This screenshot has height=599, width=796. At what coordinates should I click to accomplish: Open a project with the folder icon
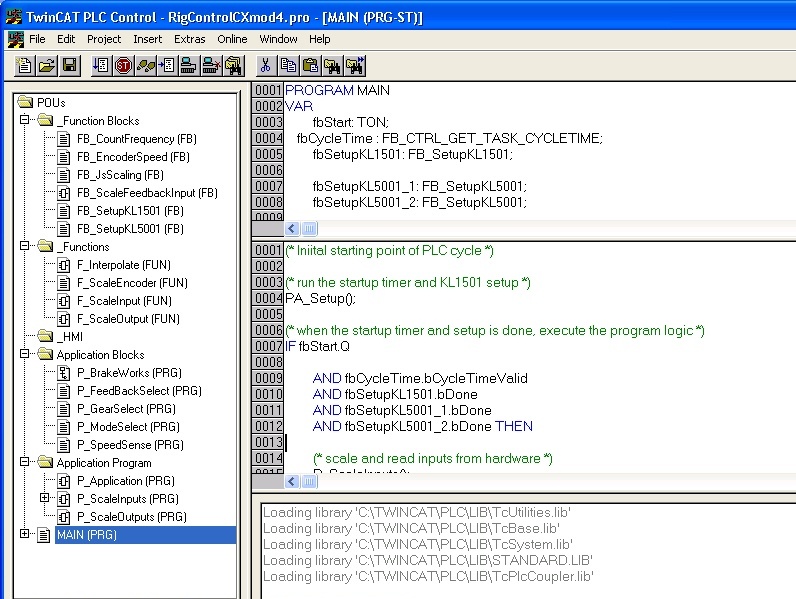pyautogui.click(x=47, y=66)
